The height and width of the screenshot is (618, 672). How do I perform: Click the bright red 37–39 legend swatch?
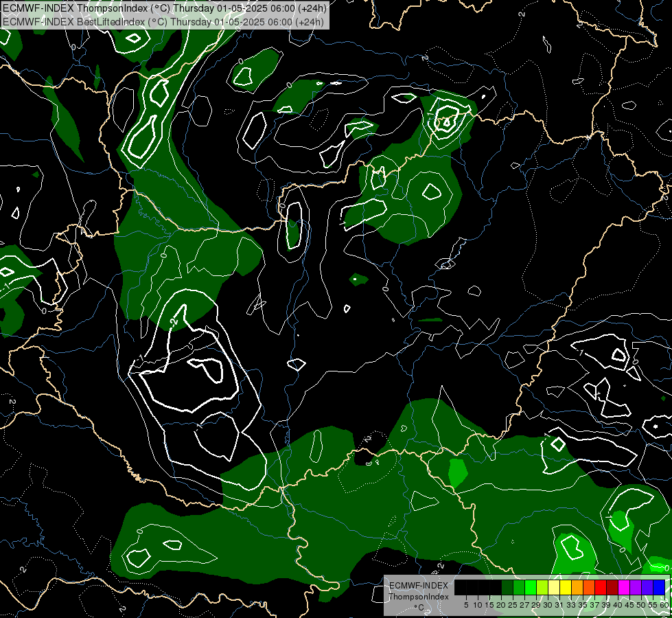(x=601, y=587)
